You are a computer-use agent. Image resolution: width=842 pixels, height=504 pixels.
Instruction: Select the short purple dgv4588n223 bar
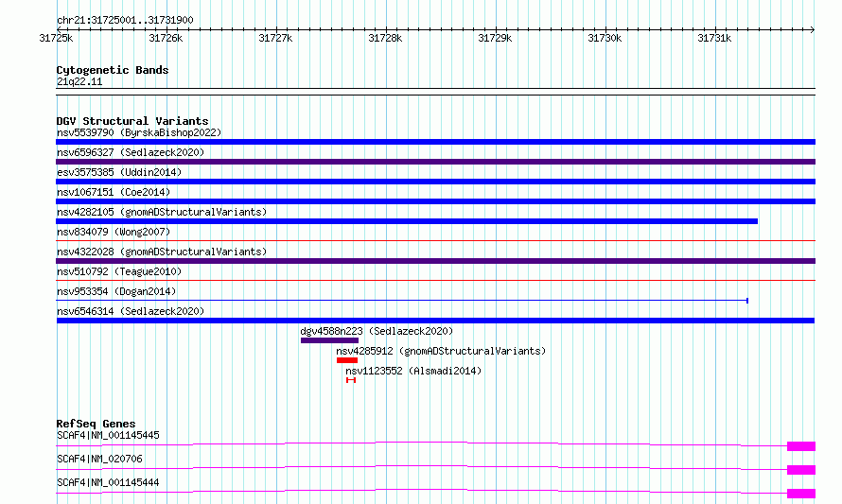pyautogui.click(x=329, y=340)
